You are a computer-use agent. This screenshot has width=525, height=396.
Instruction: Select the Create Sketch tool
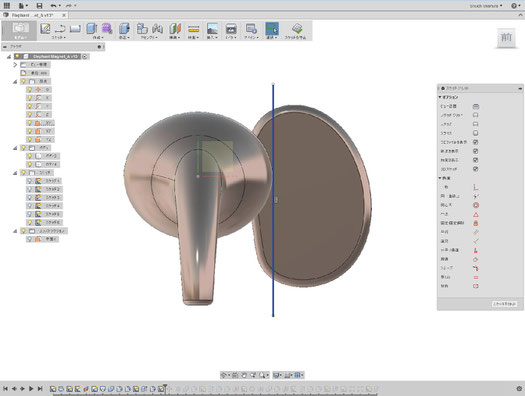pyautogui.click(x=45, y=28)
